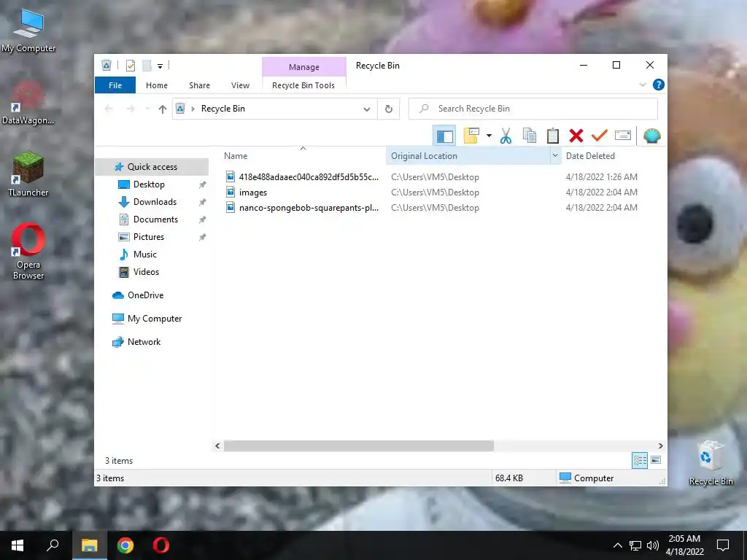Screen dimensions: 747x560
Task: Click the Paste clipboard icon
Action: 553,136
